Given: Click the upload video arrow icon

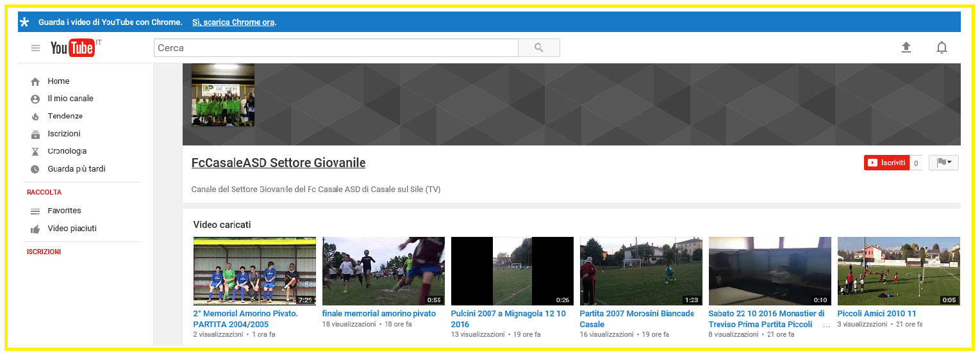Looking at the screenshot, I should point(906,47).
